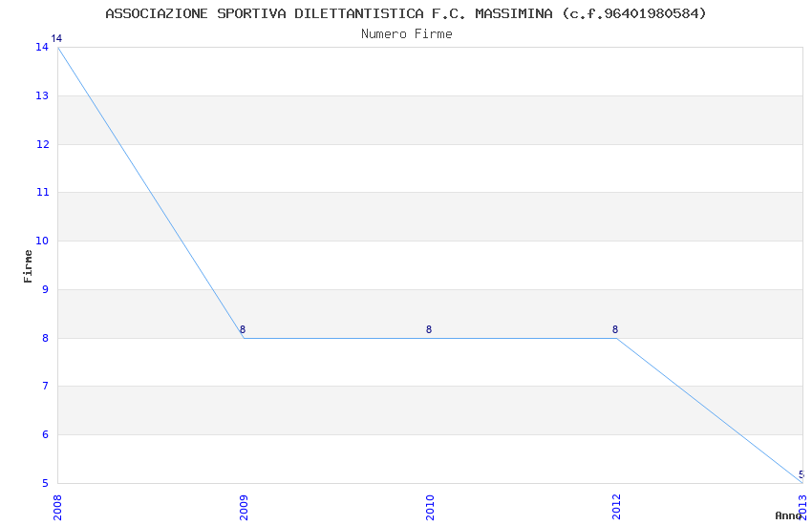Click the y-axis tick label 9

45,290
